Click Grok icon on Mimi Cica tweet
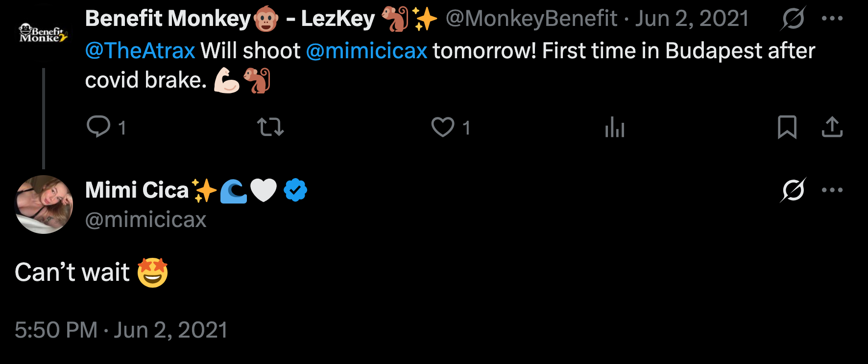The height and width of the screenshot is (364, 868). (793, 190)
